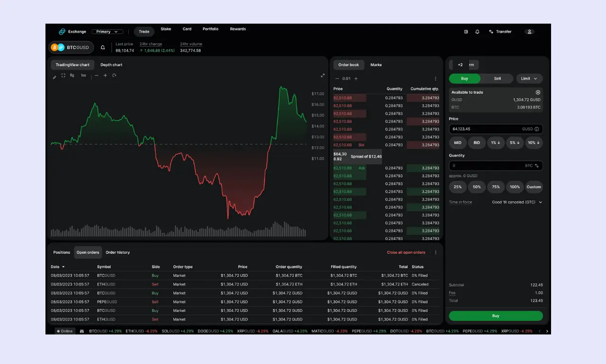
Task: Go to Stake in the top navigation
Action: pyautogui.click(x=166, y=29)
